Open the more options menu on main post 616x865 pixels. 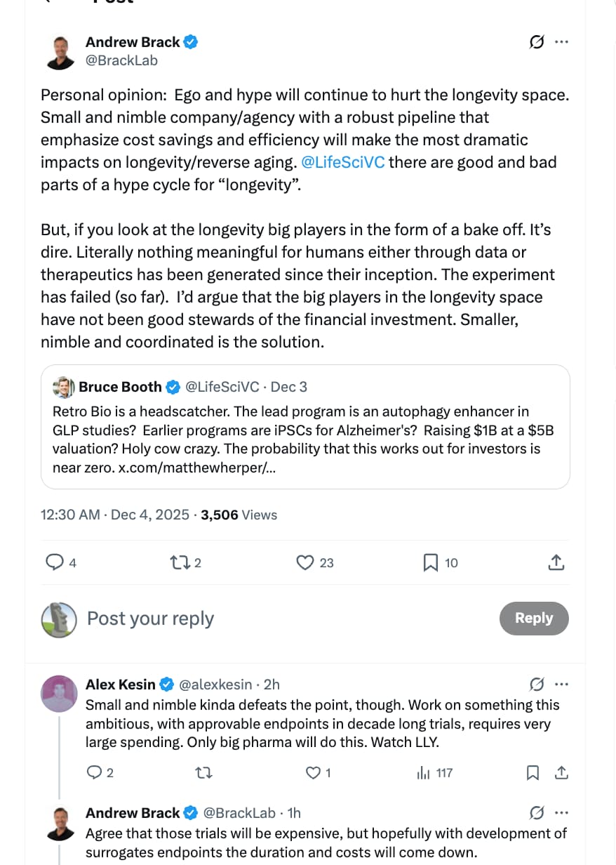pos(561,42)
